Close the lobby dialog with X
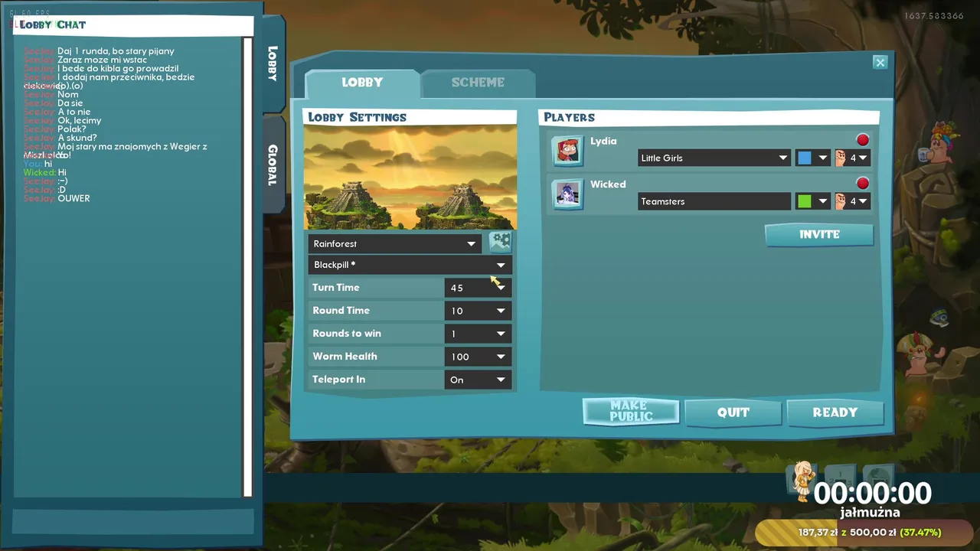980x551 pixels. click(880, 63)
